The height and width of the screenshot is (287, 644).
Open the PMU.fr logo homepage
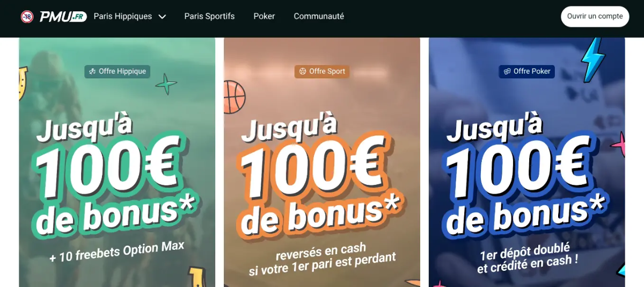tap(63, 17)
